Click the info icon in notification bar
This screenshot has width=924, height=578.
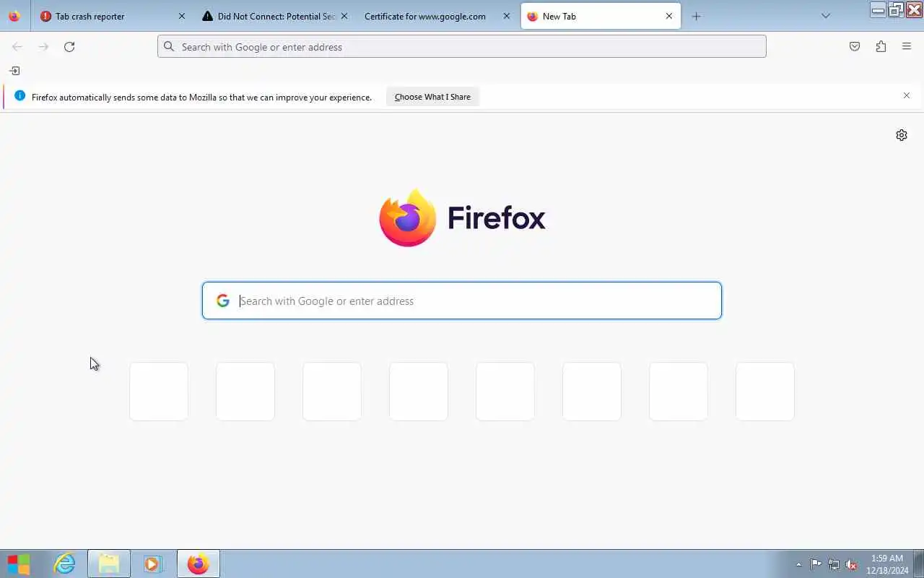point(19,96)
